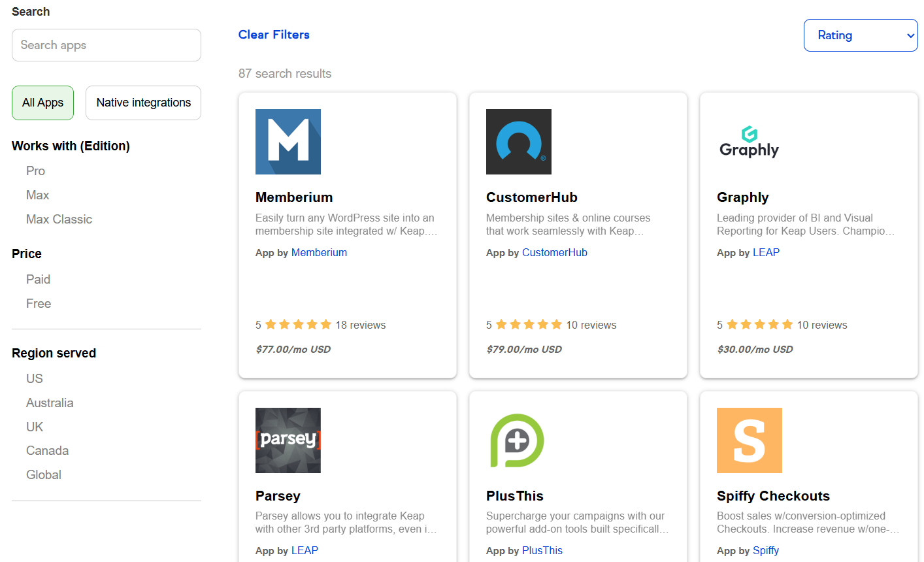This screenshot has width=924, height=562.
Task: Click the Parsey description text
Action: pyautogui.click(x=346, y=522)
